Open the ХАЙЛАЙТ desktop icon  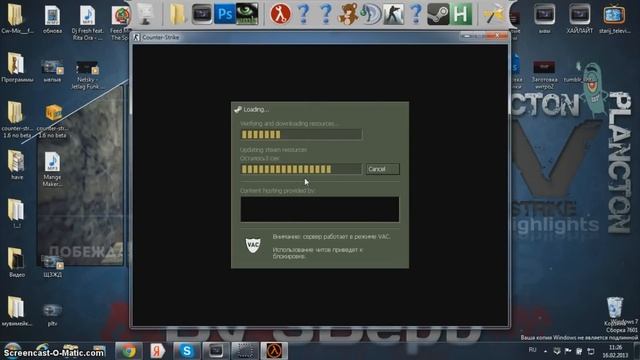(x=580, y=19)
